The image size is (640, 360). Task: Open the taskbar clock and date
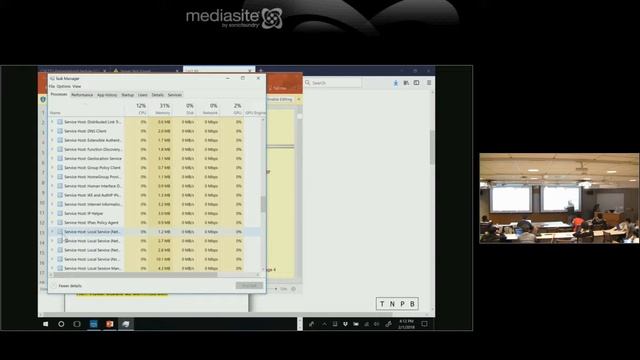pyautogui.click(x=406, y=324)
